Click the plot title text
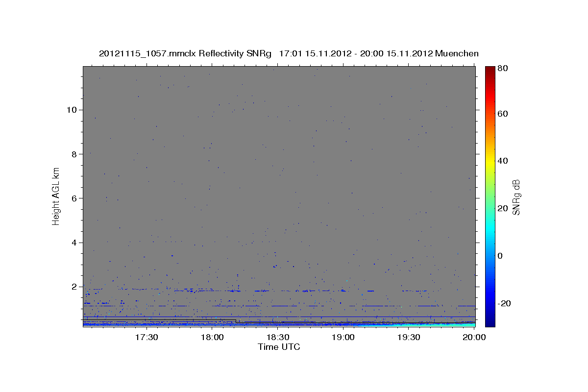This screenshot has width=588, height=392. point(289,53)
